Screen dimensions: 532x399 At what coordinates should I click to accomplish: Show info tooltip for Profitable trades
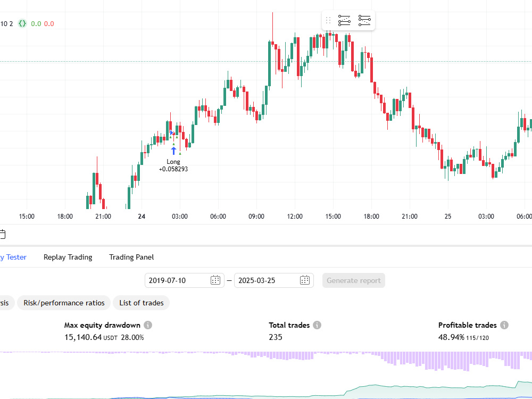point(504,325)
